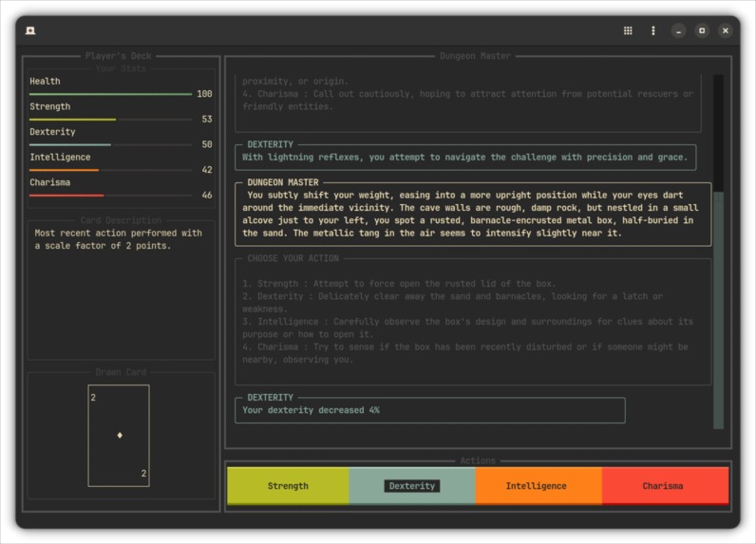Viewport: 756px width, 544px height.
Task: Open the three-dot kebab menu
Action: click(x=653, y=30)
